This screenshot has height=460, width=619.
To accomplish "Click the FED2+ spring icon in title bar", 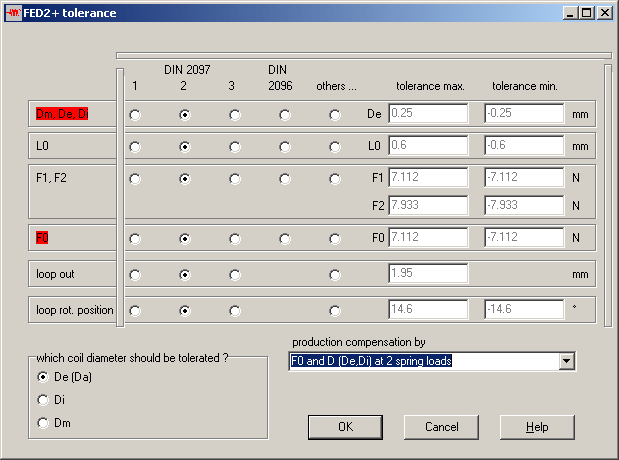I will 13,13.
